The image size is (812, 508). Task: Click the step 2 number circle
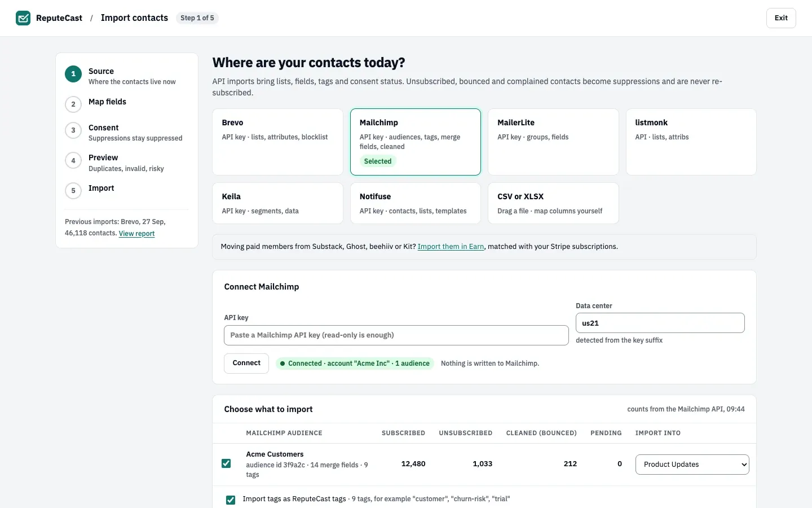point(73,104)
